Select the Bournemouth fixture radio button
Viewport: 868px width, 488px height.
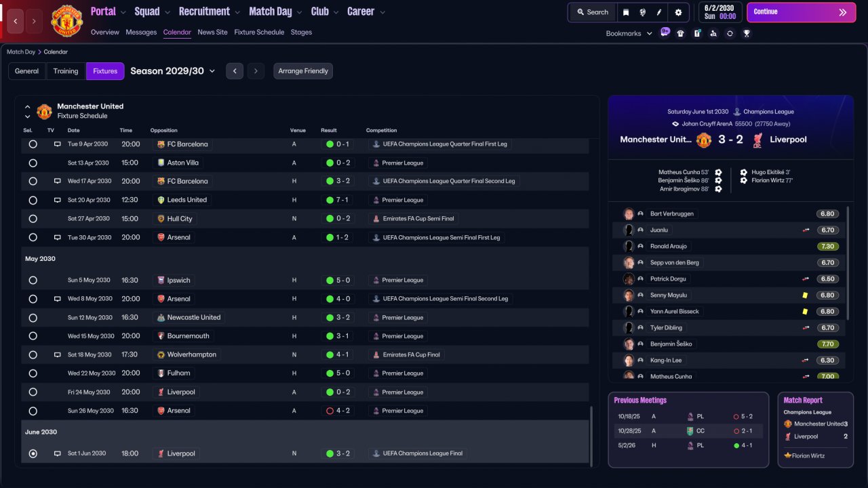click(x=33, y=336)
